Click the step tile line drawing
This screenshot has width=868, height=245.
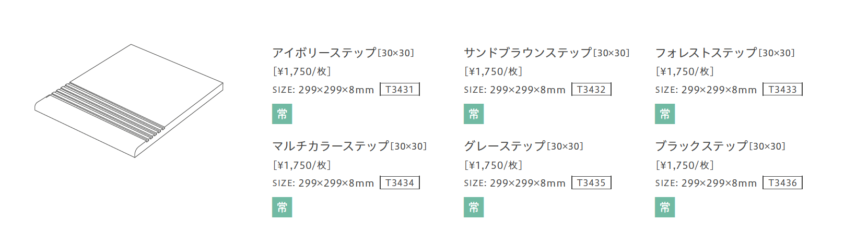129,101
